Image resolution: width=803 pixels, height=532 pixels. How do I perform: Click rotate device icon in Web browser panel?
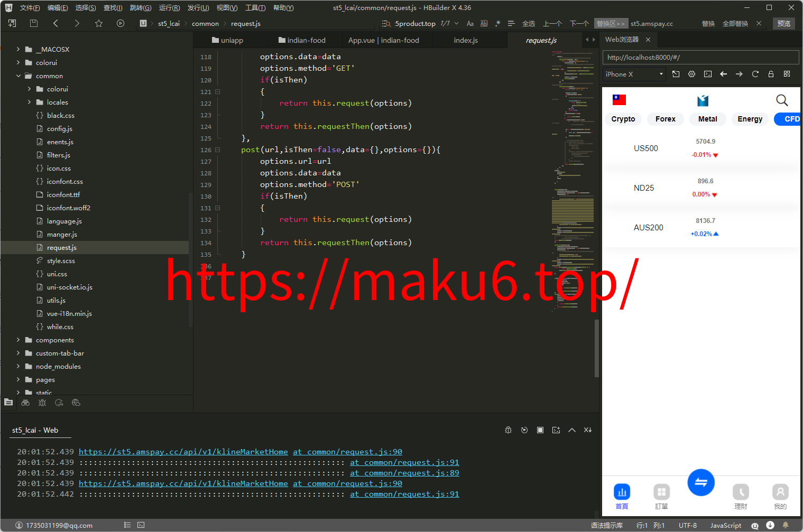pos(676,74)
